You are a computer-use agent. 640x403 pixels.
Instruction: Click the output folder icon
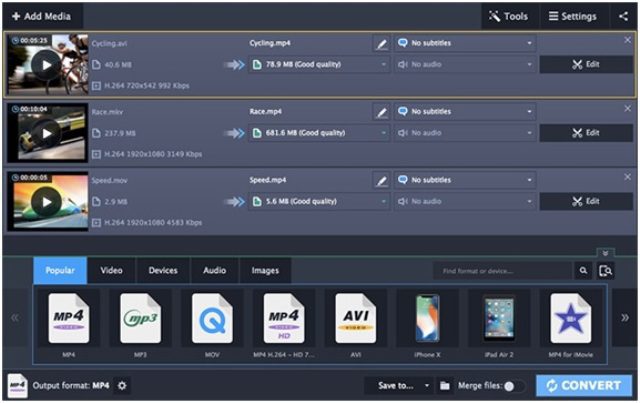click(x=444, y=385)
